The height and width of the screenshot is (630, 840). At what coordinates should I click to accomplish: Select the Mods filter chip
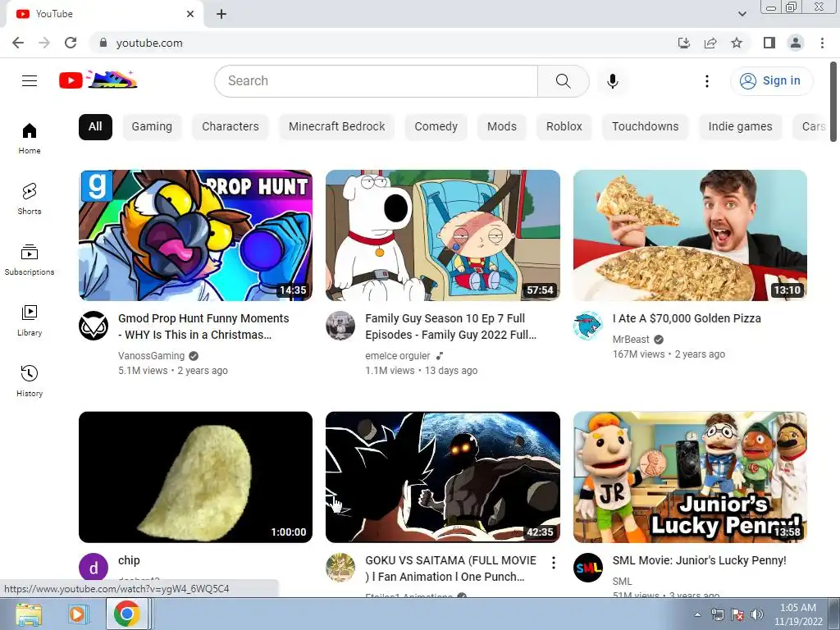click(x=502, y=127)
